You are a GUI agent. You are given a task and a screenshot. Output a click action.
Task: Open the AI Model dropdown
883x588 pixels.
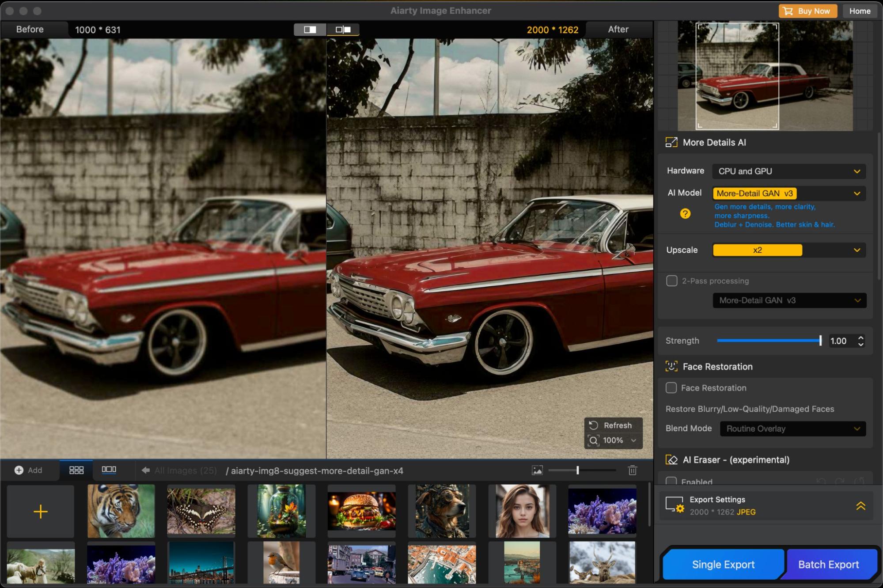pos(788,193)
